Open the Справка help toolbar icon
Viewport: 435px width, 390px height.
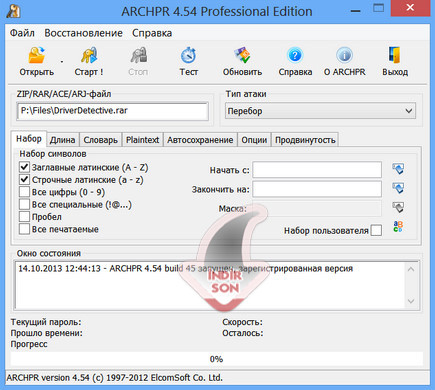click(x=295, y=55)
